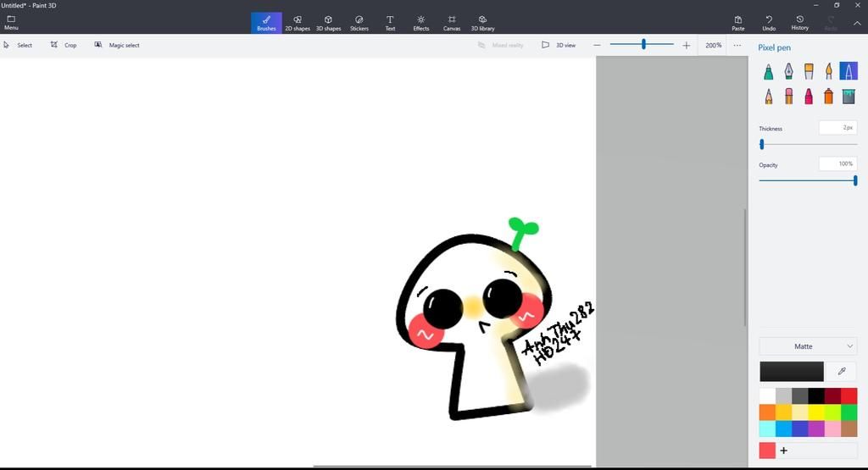Choose the green color swatch
868x470 pixels.
click(849, 412)
